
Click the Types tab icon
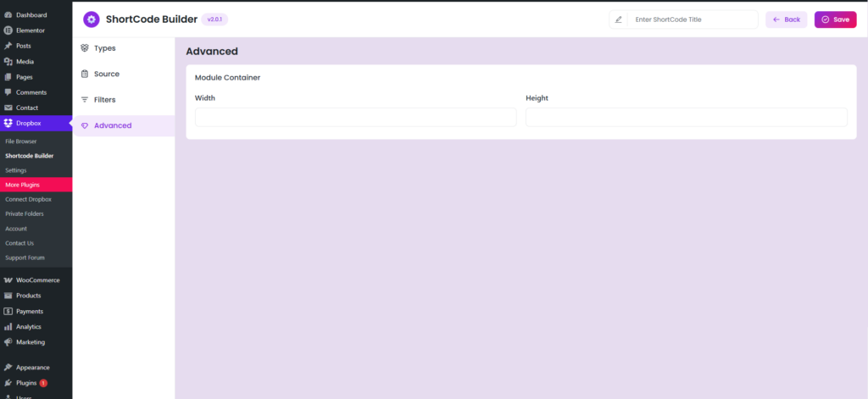coord(85,48)
